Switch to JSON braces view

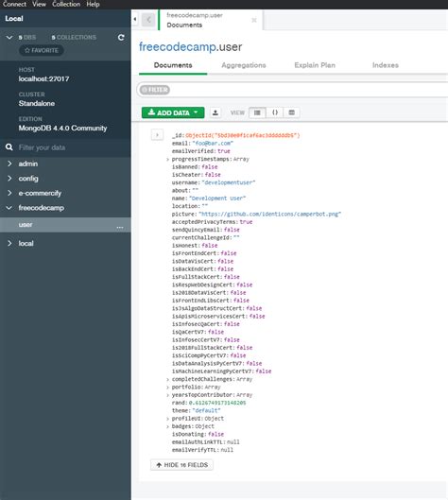tap(274, 112)
